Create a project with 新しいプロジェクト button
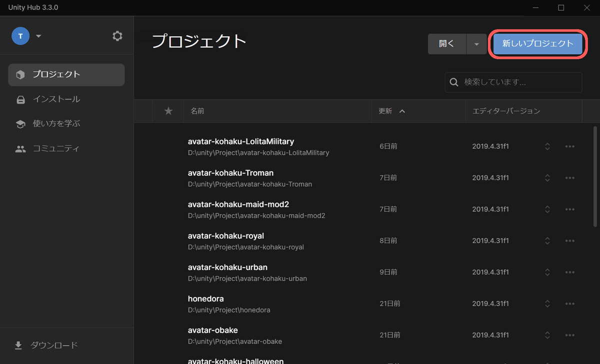 tap(537, 44)
